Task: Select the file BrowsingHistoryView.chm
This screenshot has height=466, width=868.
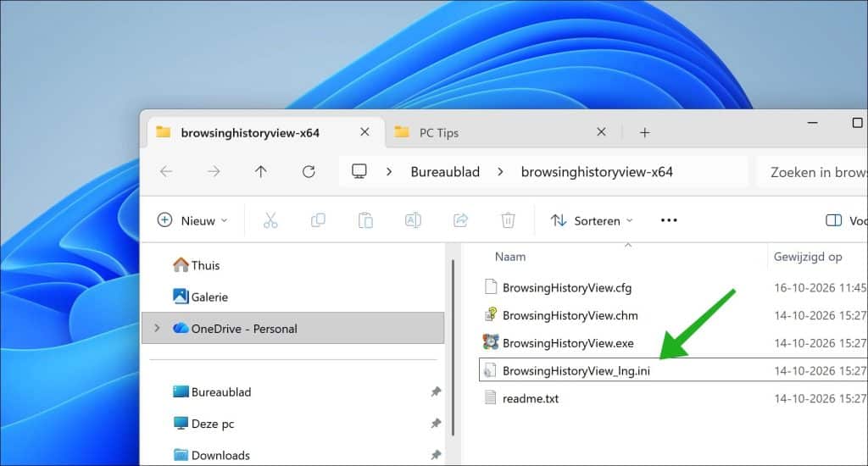Action: click(570, 315)
